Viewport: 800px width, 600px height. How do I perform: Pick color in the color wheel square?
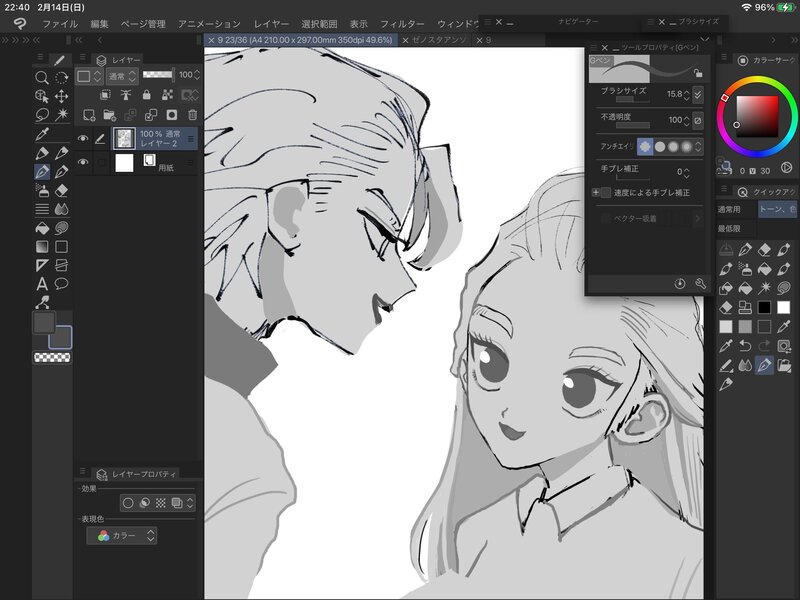pos(757,116)
